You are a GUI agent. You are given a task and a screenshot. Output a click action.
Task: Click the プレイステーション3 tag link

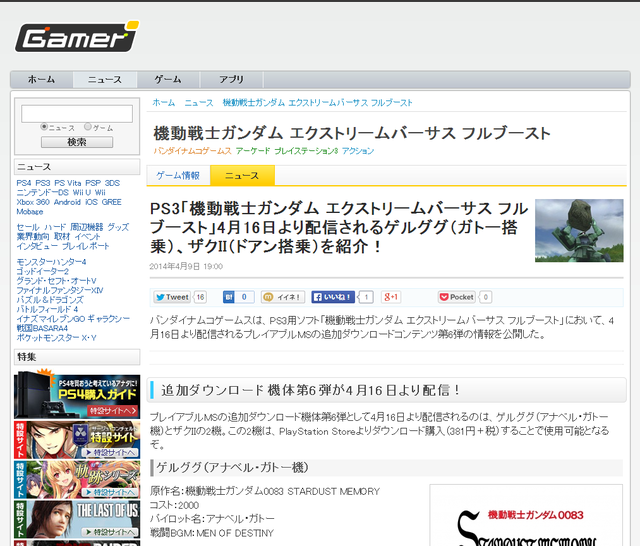coord(306,151)
